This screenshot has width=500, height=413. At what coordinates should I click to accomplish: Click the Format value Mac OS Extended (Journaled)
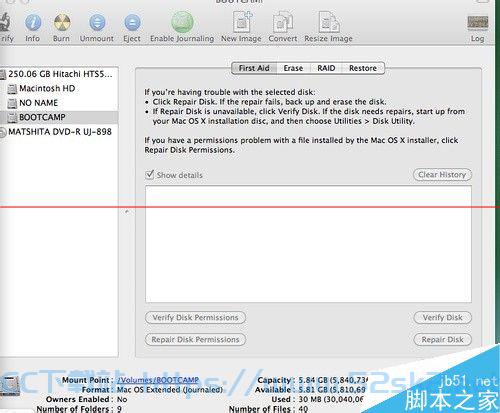coord(170,390)
